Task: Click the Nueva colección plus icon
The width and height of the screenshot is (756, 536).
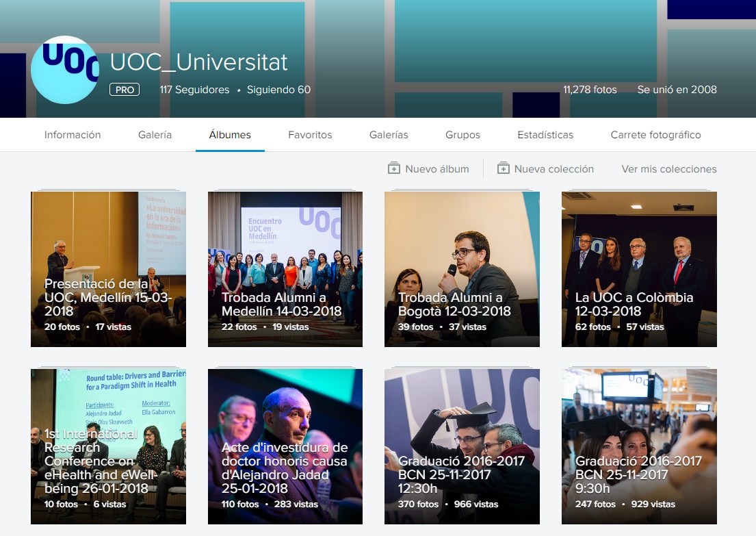Action: coord(504,168)
